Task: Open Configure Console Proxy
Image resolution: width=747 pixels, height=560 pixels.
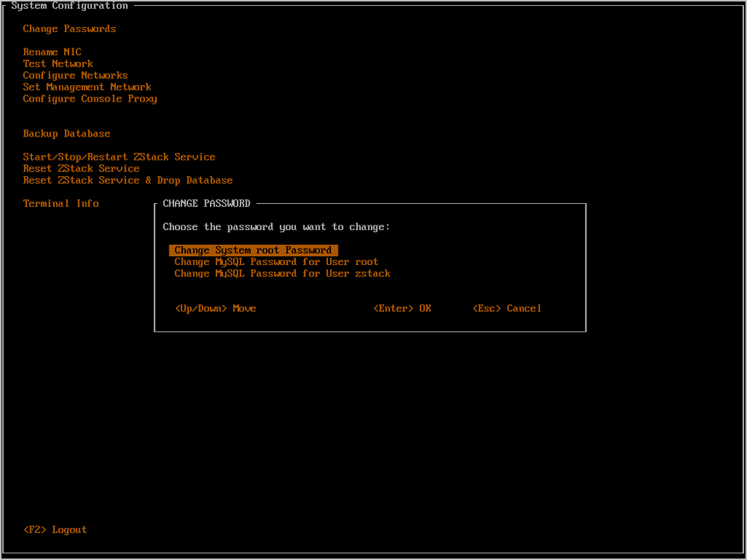Action: tap(90, 99)
